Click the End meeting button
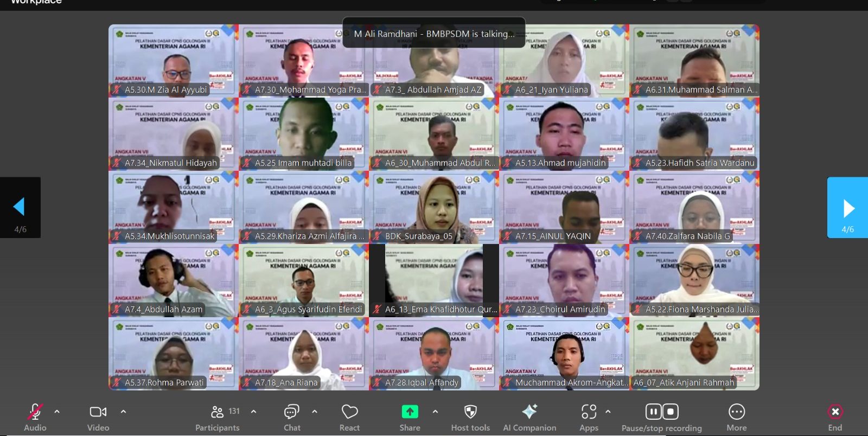This screenshot has height=436, width=868. click(x=835, y=413)
